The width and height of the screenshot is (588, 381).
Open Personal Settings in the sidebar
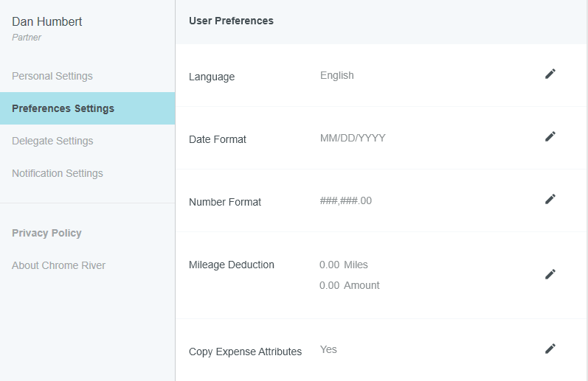click(x=52, y=76)
